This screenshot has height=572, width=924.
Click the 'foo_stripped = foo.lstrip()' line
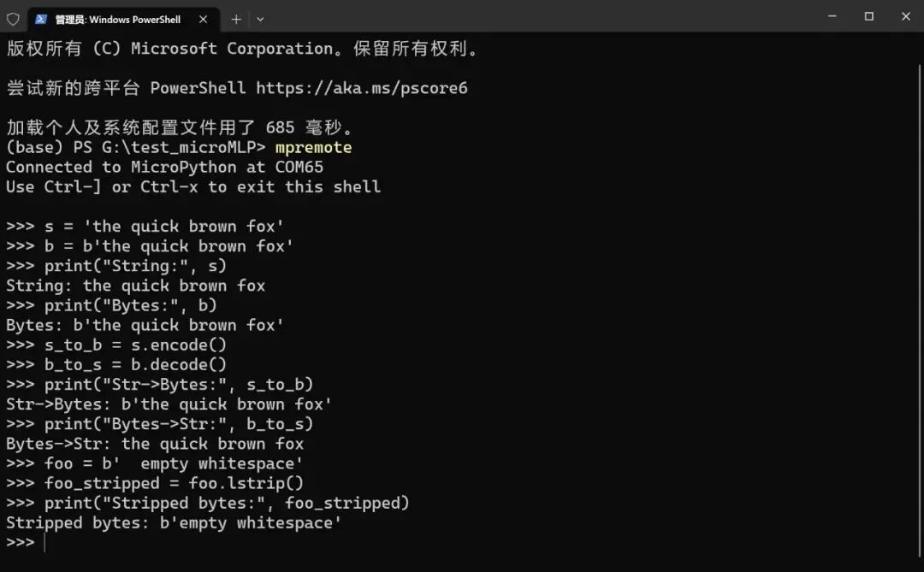[174, 483]
